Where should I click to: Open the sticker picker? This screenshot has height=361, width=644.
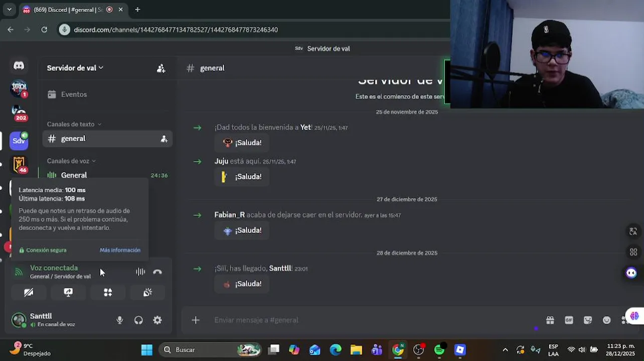588,320
